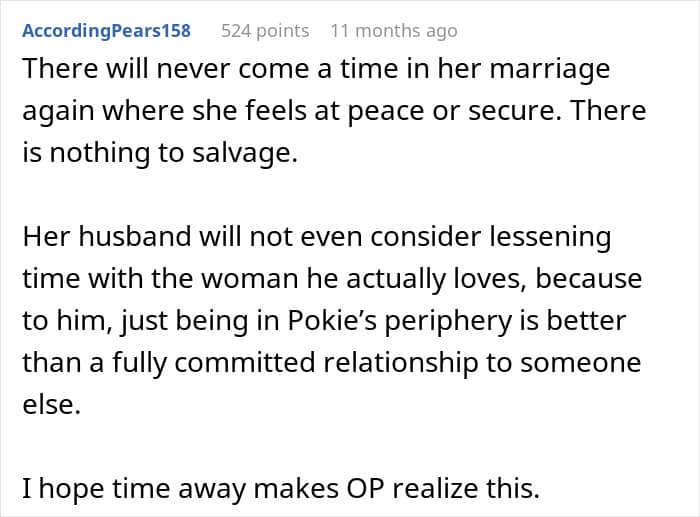Open the AccordingPears158 user profile
700x517 pixels.
(x=106, y=30)
